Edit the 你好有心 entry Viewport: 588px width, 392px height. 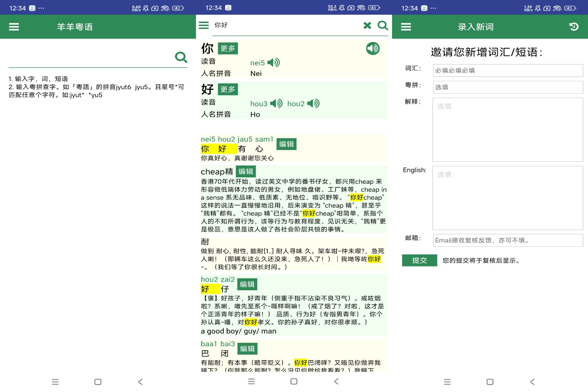(x=287, y=144)
